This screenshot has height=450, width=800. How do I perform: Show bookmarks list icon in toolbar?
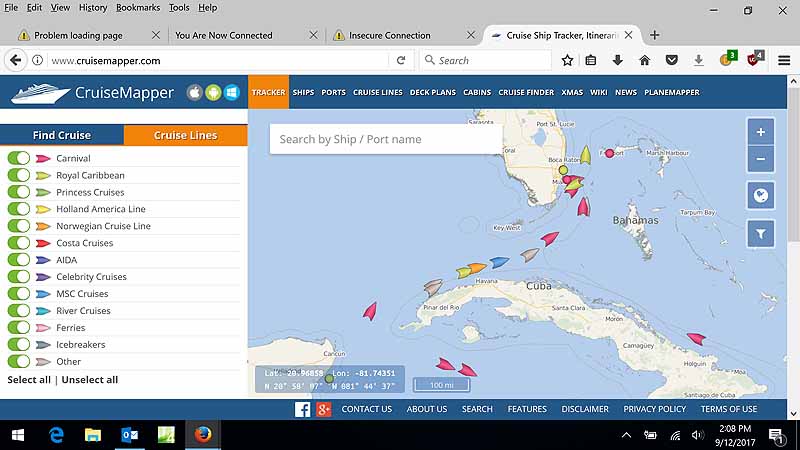coord(591,60)
